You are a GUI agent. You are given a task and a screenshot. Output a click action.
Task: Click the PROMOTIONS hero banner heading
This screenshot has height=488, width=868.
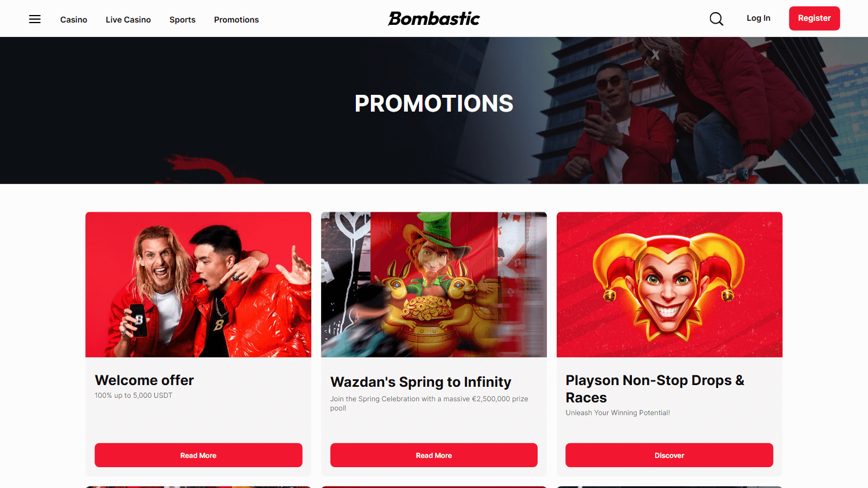(x=434, y=103)
